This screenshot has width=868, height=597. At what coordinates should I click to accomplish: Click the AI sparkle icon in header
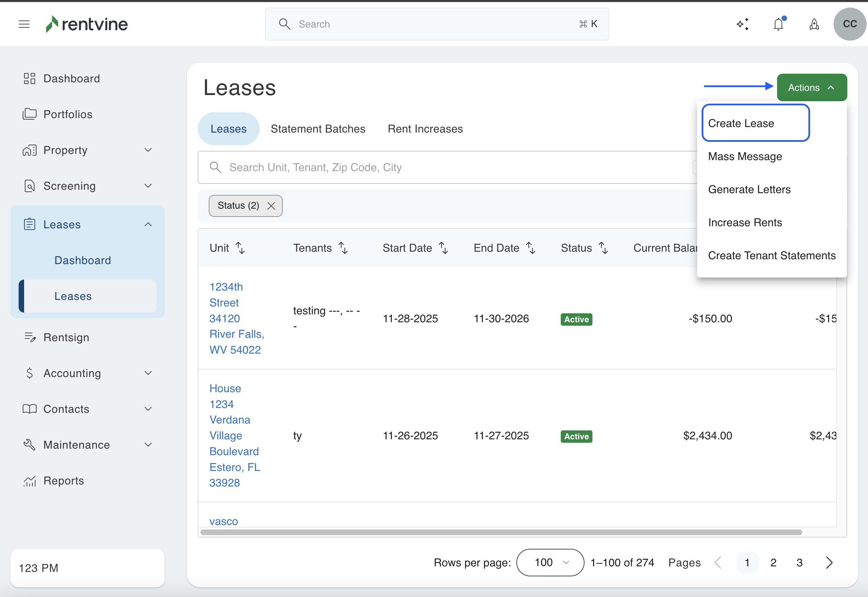pyautogui.click(x=743, y=24)
